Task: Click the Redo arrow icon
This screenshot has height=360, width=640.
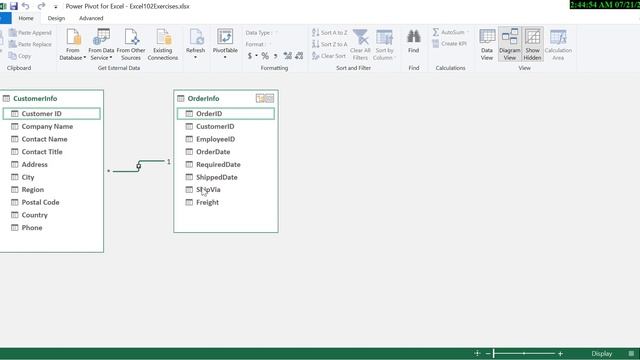Action: [x=41, y=6]
